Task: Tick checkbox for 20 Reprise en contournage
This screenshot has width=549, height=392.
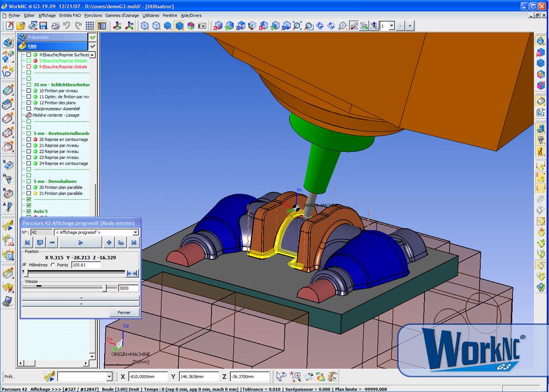Action: coord(29,140)
